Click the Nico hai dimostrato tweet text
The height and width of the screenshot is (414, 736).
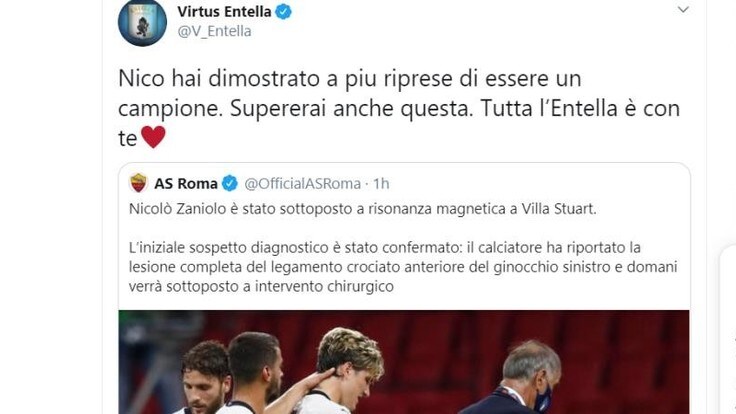click(x=399, y=108)
